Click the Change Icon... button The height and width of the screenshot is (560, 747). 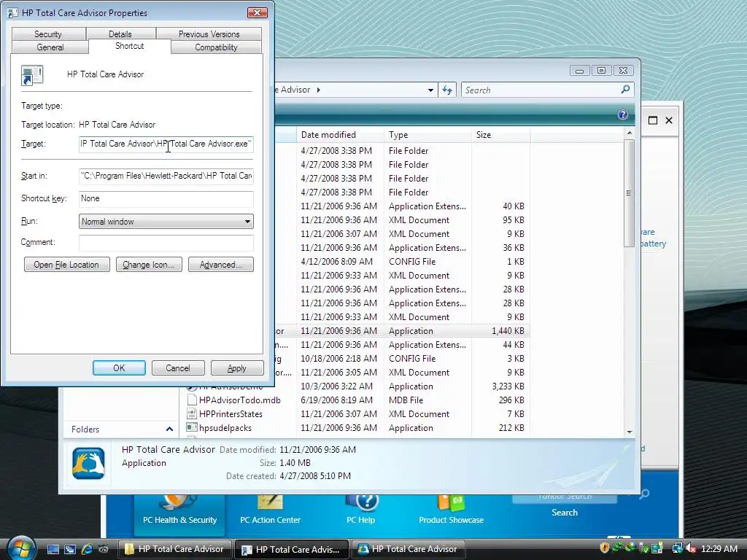point(149,265)
